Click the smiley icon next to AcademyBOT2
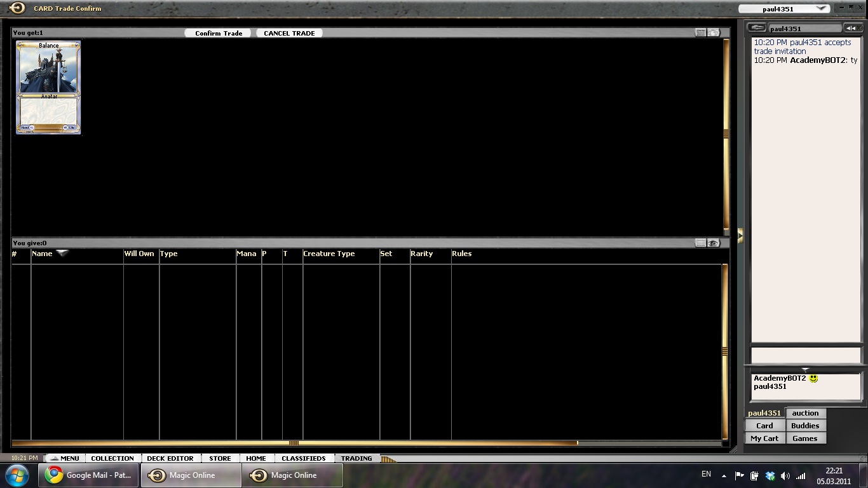This screenshot has width=868, height=488. click(813, 378)
